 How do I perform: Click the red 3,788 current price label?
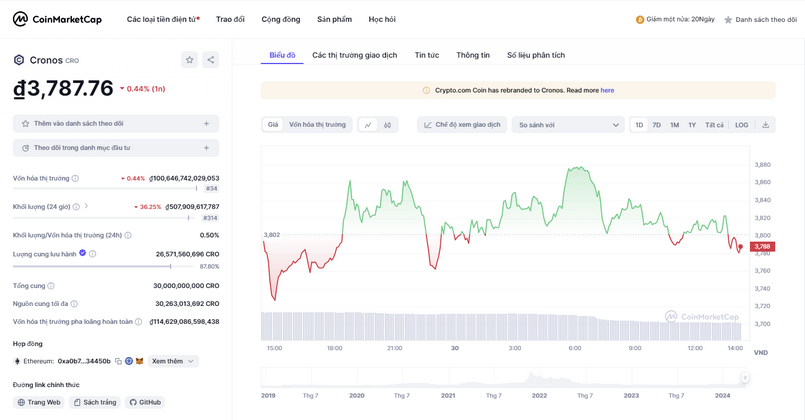click(x=762, y=247)
